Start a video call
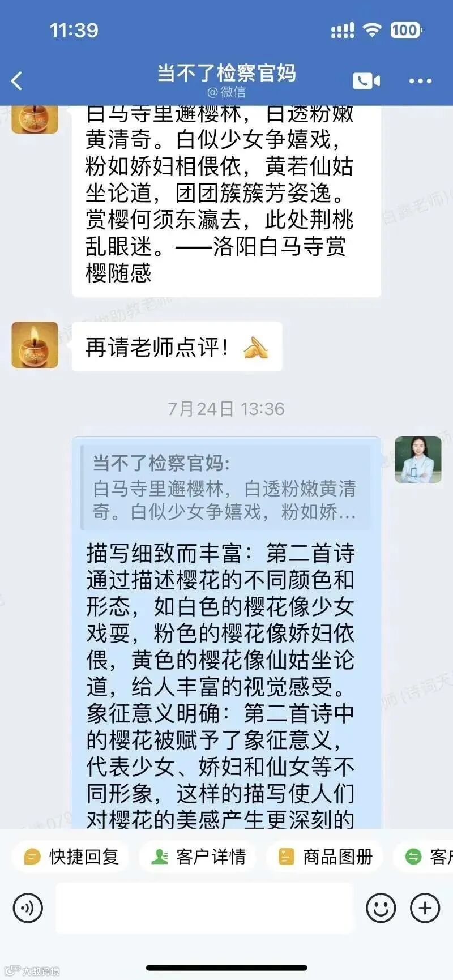Screen dimensions: 453x980 366,81
